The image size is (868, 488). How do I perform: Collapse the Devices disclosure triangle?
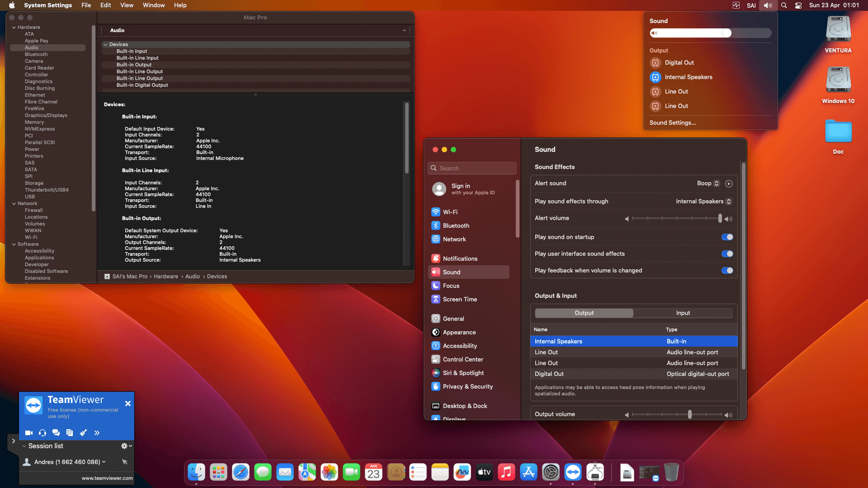tap(105, 45)
